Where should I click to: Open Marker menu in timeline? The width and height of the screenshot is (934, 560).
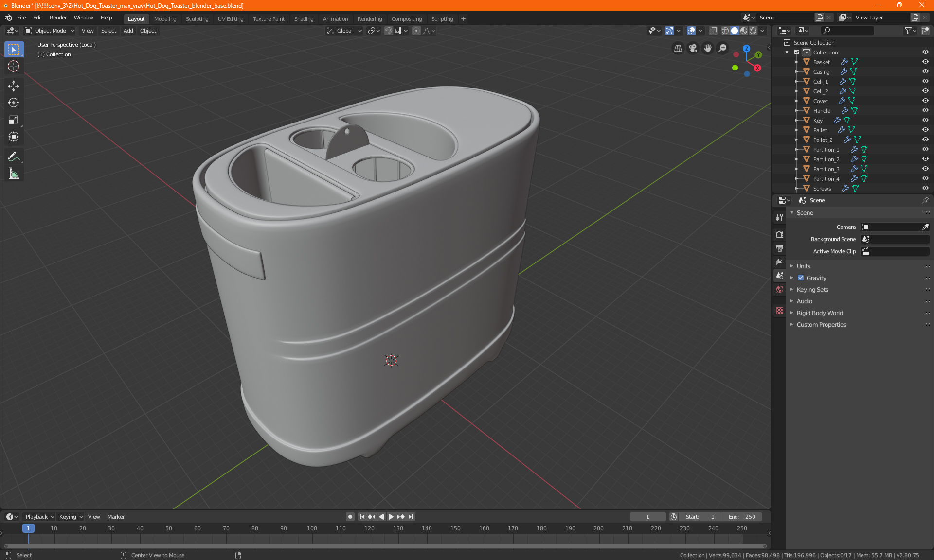116,517
